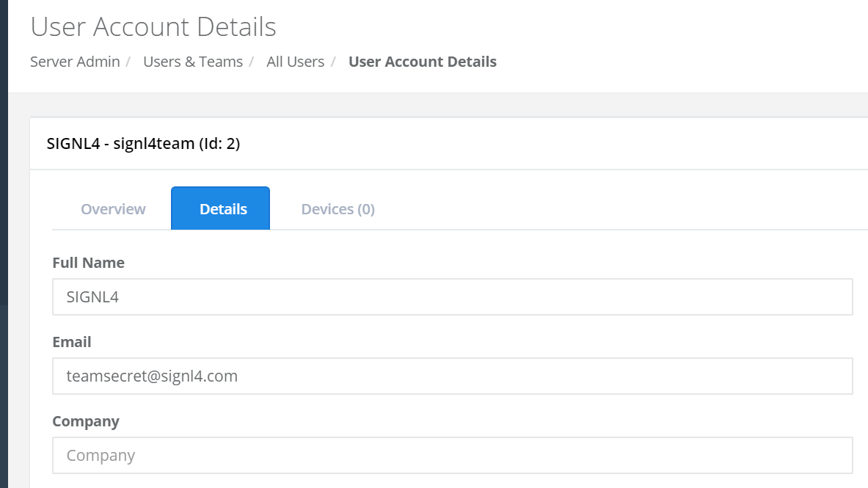868x488 pixels.
Task: Go to Server Admin breadcrumb
Action: tap(75, 62)
